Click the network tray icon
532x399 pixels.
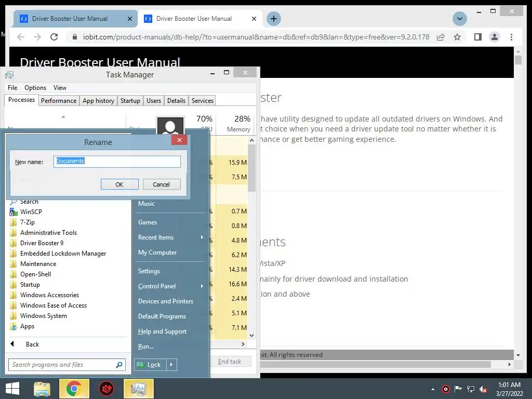pyautogui.click(x=471, y=389)
